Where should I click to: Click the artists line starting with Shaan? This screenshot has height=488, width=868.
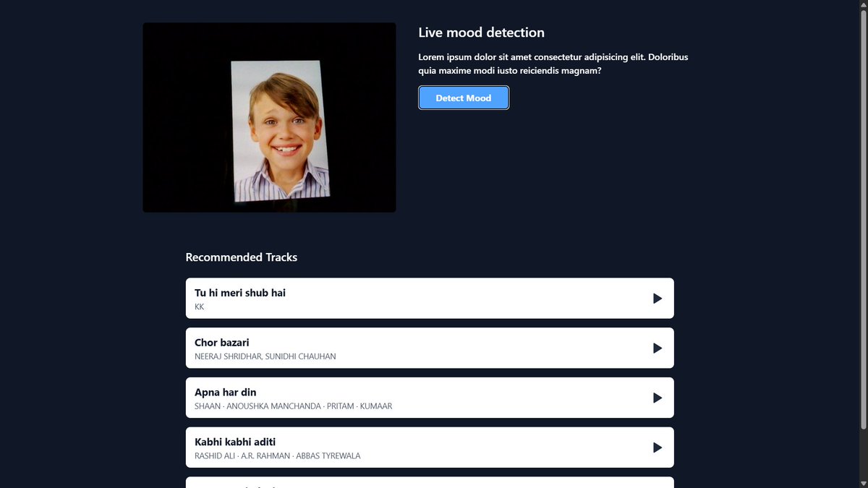(x=294, y=406)
